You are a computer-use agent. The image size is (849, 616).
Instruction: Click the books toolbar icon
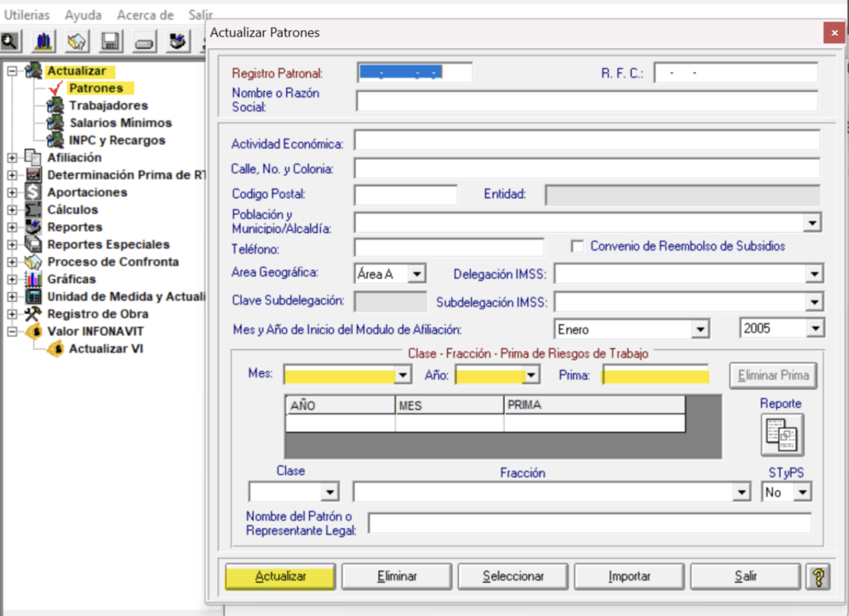tap(43, 41)
